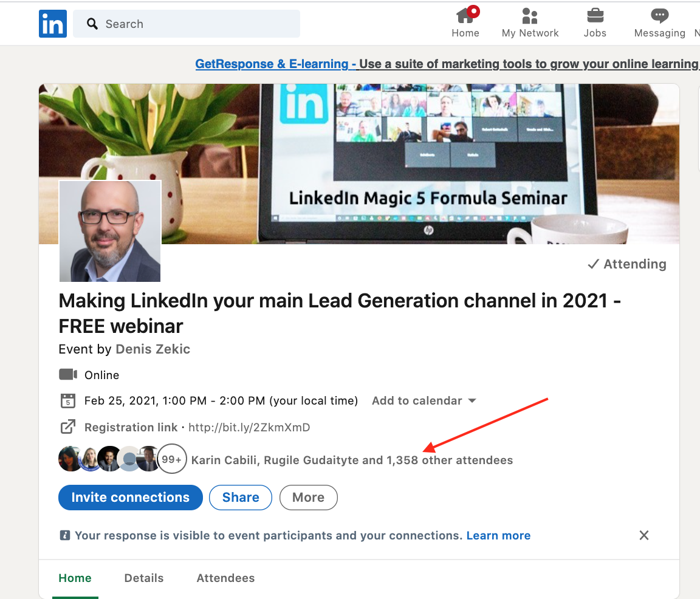
Task: Click the Online video camera icon
Action: coord(68,374)
